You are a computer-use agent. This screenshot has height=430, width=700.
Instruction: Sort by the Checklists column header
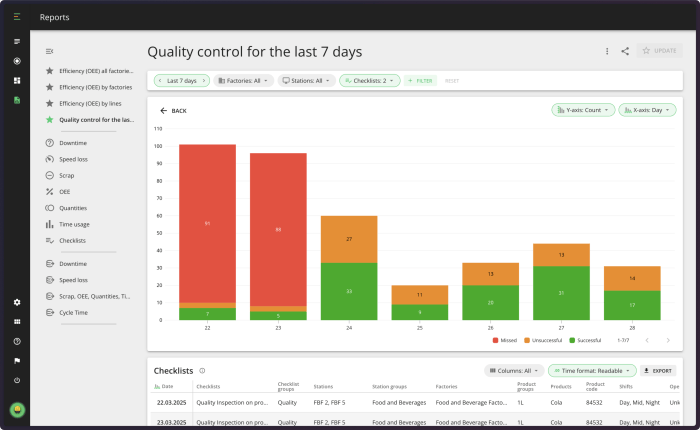[208, 386]
